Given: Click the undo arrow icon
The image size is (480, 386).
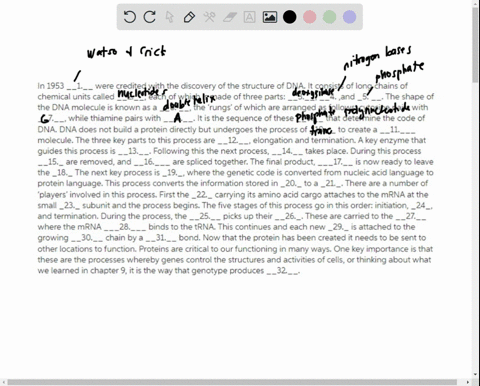Looking at the screenshot, I should coord(129,17).
